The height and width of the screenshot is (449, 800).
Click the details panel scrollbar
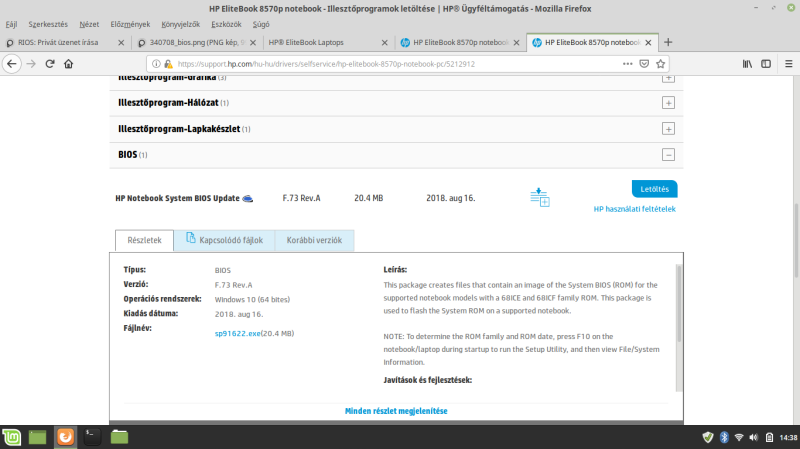(679, 303)
